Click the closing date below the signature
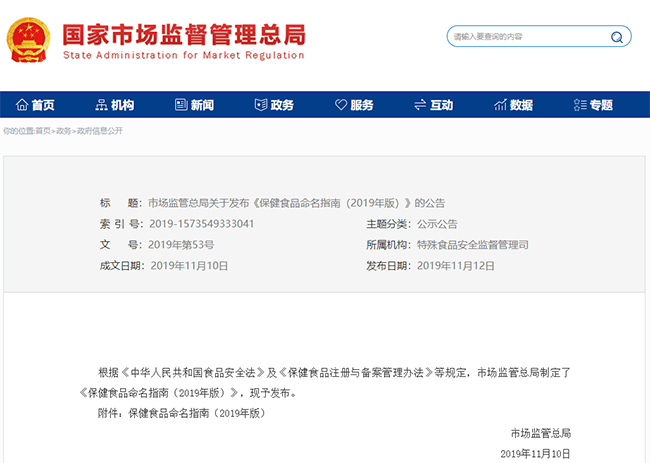The width and height of the screenshot is (650, 463). [x=535, y=453]
